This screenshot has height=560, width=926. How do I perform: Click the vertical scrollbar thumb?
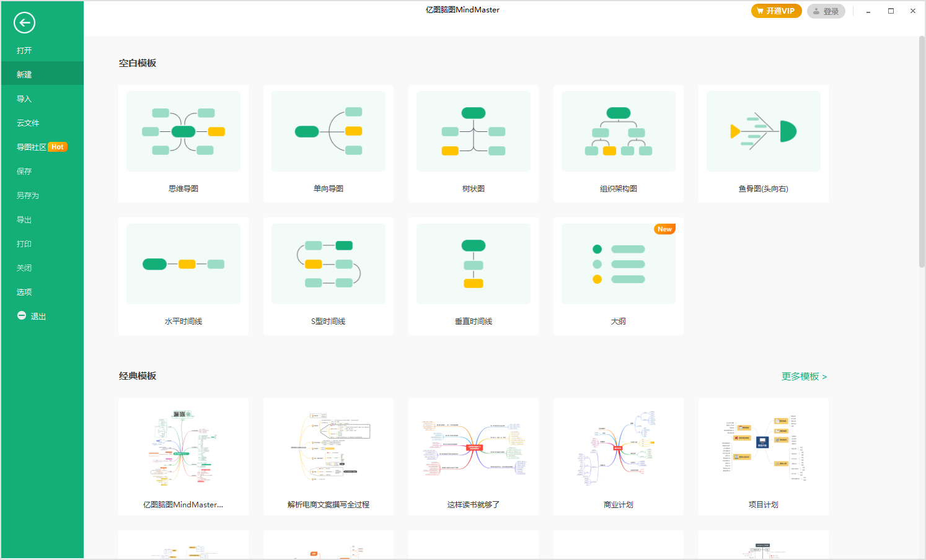(922, 152)
